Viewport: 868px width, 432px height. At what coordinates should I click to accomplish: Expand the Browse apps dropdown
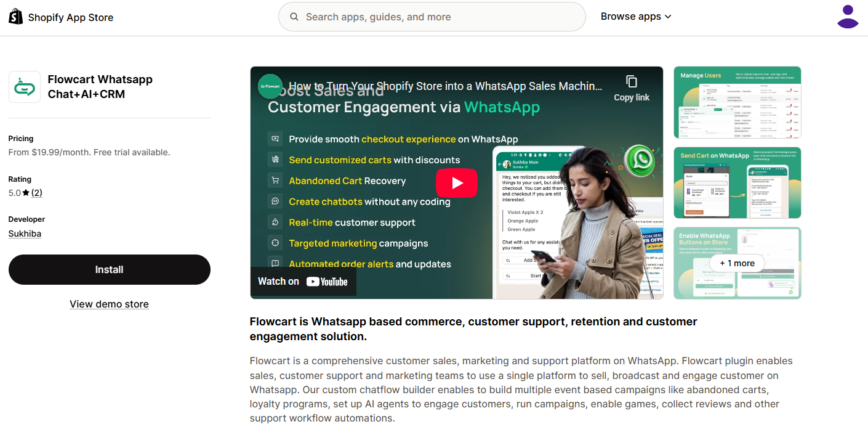point(636,17)
